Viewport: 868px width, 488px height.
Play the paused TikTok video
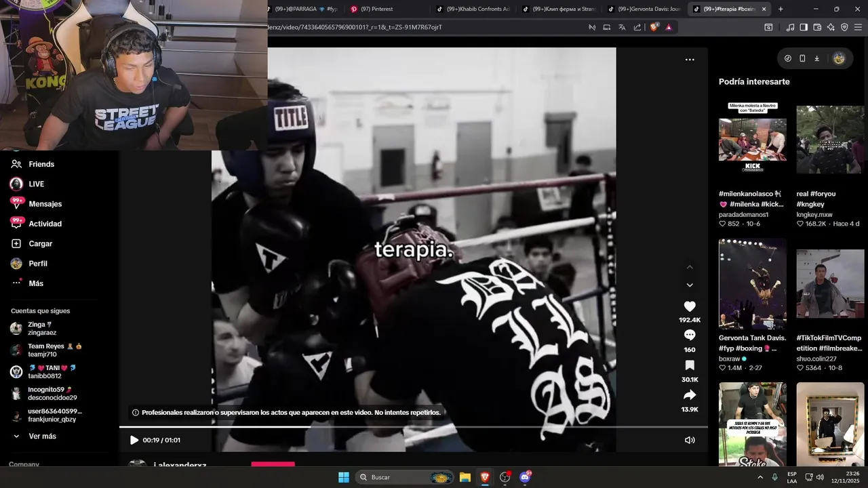pos(134,440)
